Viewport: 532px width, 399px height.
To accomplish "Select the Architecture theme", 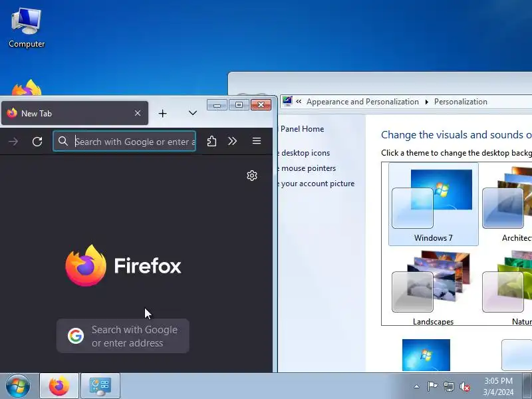I will pyautogui.click(x=507, y=204).
